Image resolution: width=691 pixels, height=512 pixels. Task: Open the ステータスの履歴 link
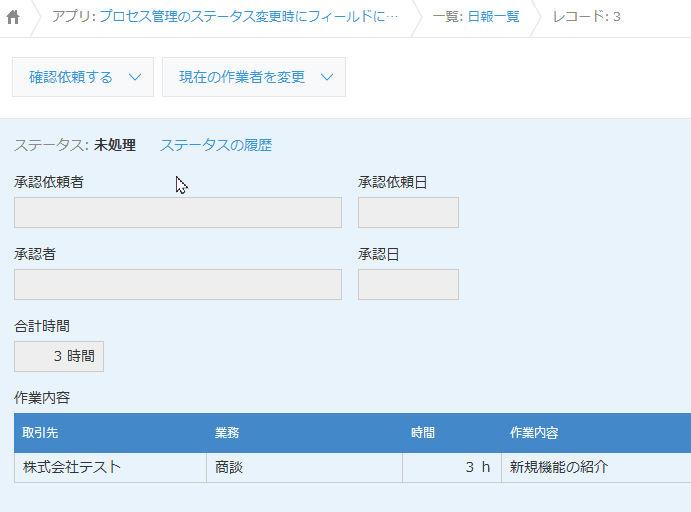click(215, 145)
